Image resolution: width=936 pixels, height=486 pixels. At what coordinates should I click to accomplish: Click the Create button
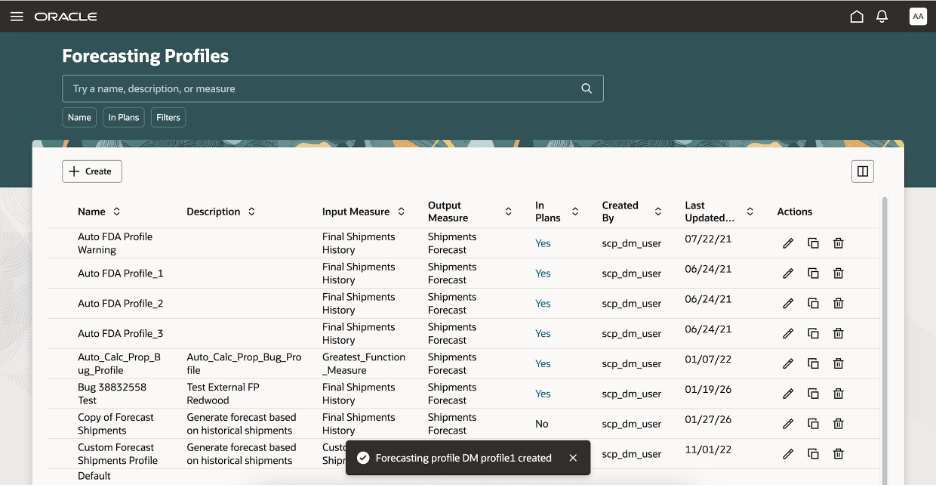(92, 171)
